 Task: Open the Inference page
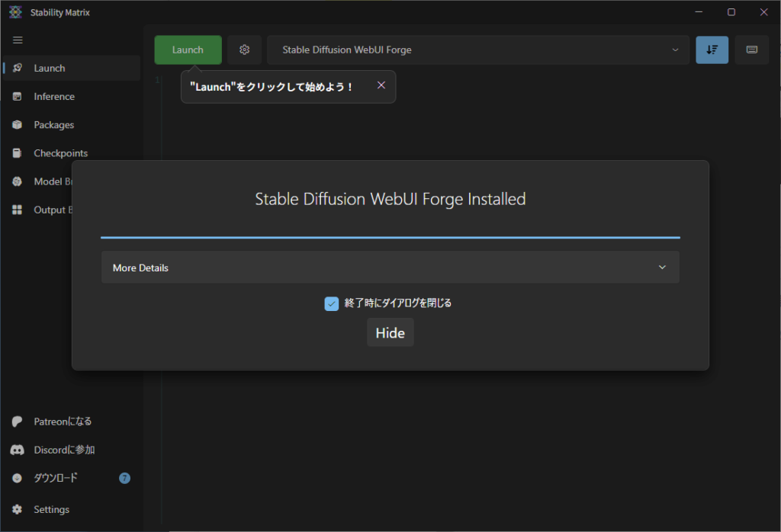point(71,97)
